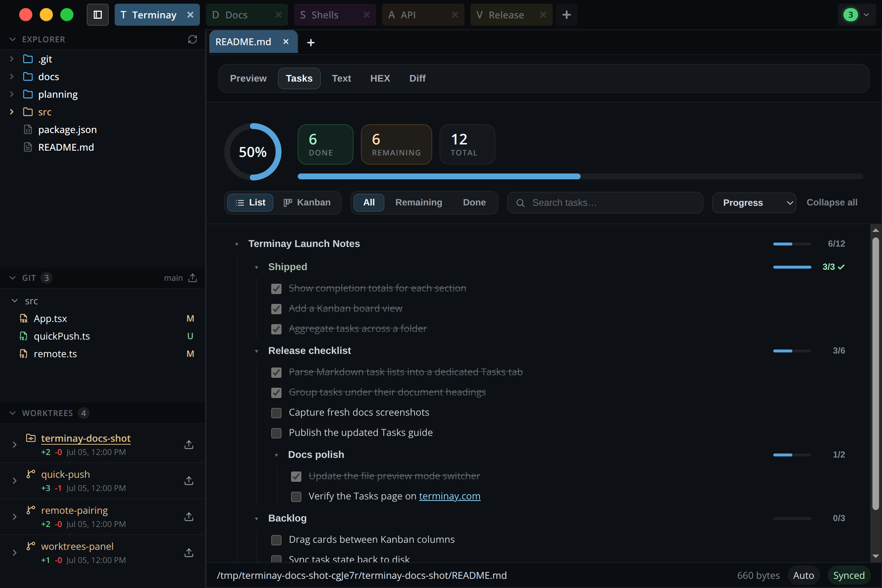Push the terminay-docs-shot worktree
Screen dimensions: 882x588
[189, 444]
